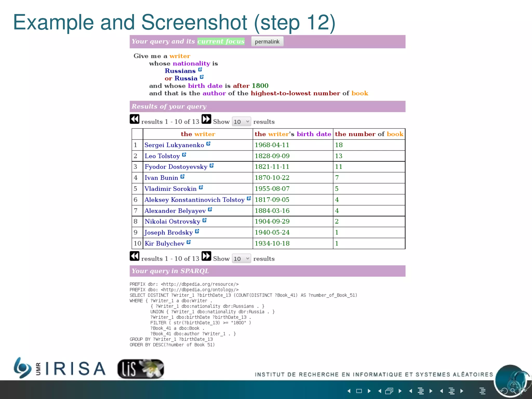Go to first results page above the table
532x399 pixels.
coord(135,119)
